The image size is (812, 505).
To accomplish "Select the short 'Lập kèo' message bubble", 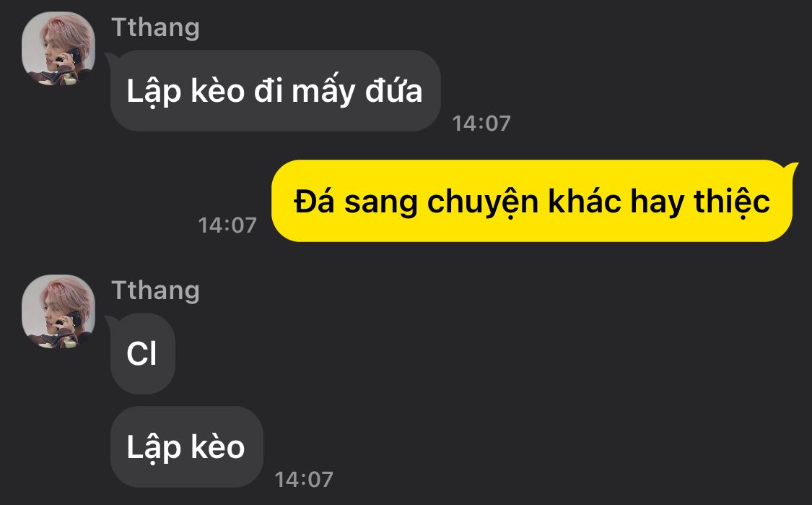I will [x=186, y=447].
